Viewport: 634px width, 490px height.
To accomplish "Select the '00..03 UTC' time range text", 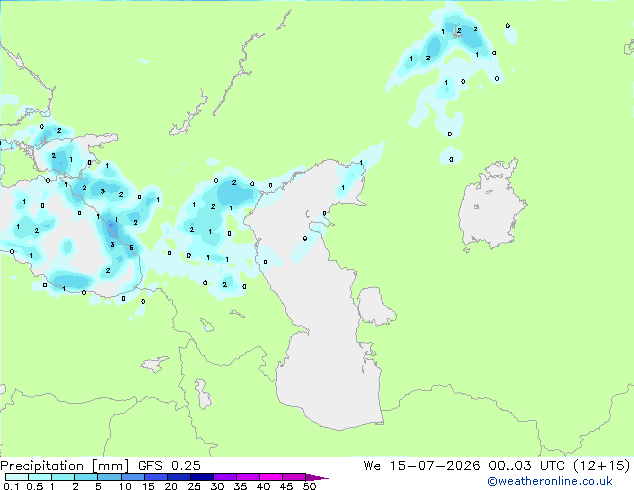I will pyautogui.click(x=526, y=465).
